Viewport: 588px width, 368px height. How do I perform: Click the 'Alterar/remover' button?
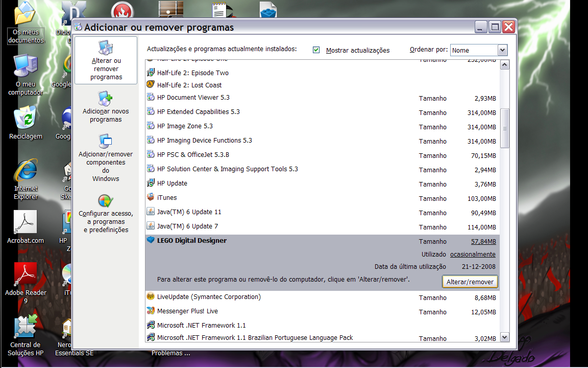[x=470, y=282]
